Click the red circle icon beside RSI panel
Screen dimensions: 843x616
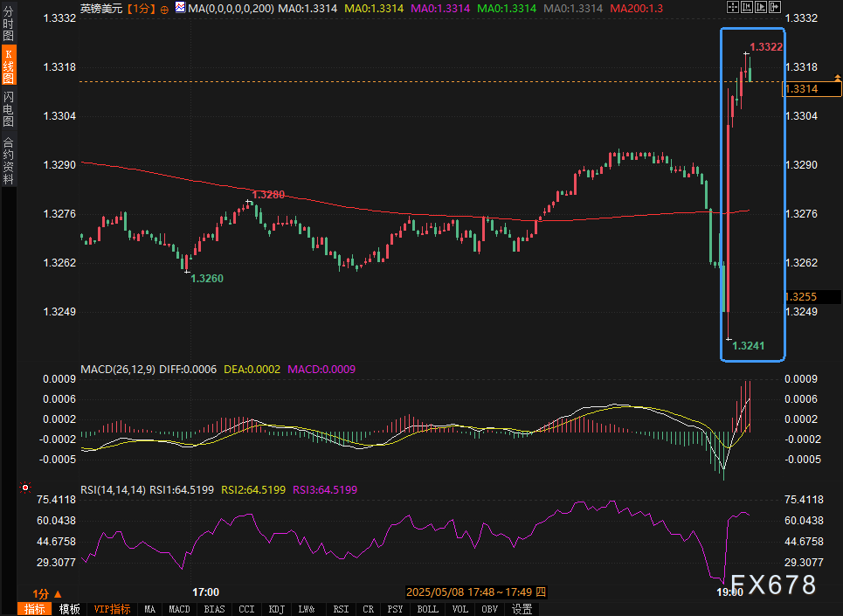point(24,488)
